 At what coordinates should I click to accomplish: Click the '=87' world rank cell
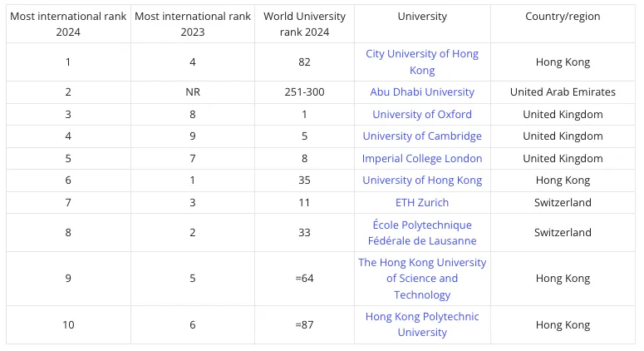303,324
